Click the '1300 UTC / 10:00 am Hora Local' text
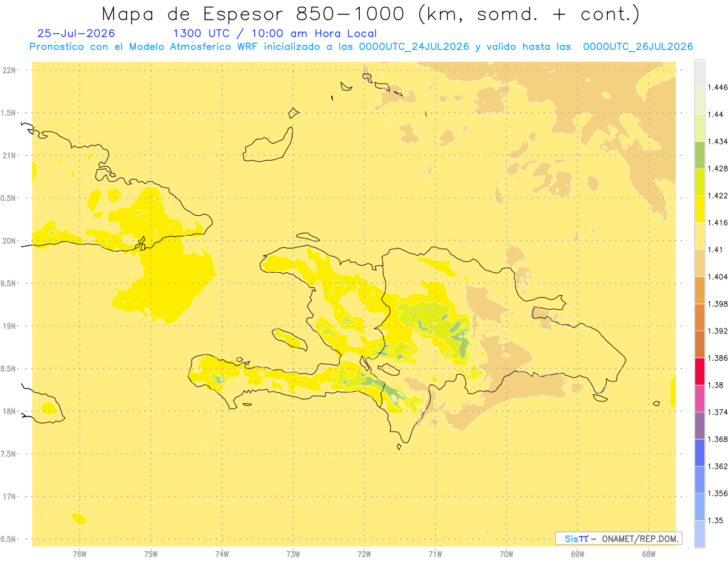This screenshot has height=562, width=728. click(275, 34)
